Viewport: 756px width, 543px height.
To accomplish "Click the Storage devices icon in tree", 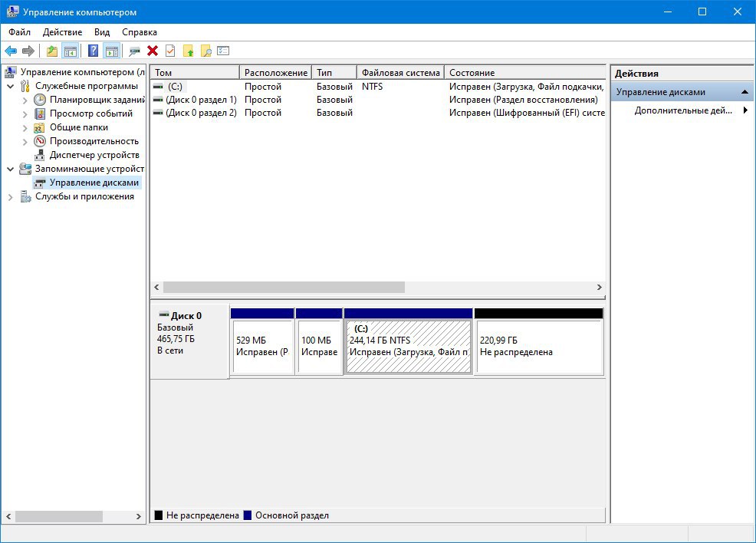I will click(25, 169).
